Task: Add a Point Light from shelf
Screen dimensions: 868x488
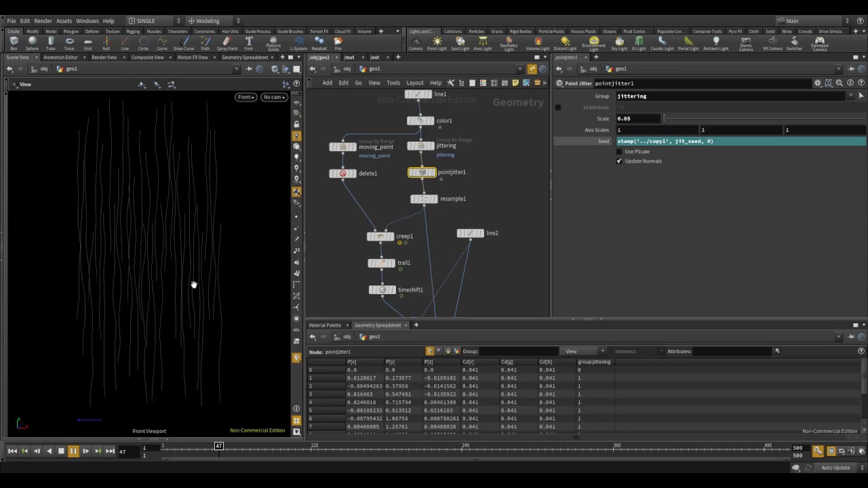Action: coord(437,43)
